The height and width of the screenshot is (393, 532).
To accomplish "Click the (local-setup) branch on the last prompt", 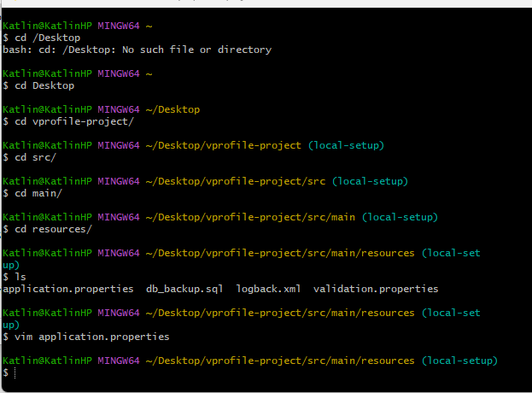I will (x=459, y=361).
